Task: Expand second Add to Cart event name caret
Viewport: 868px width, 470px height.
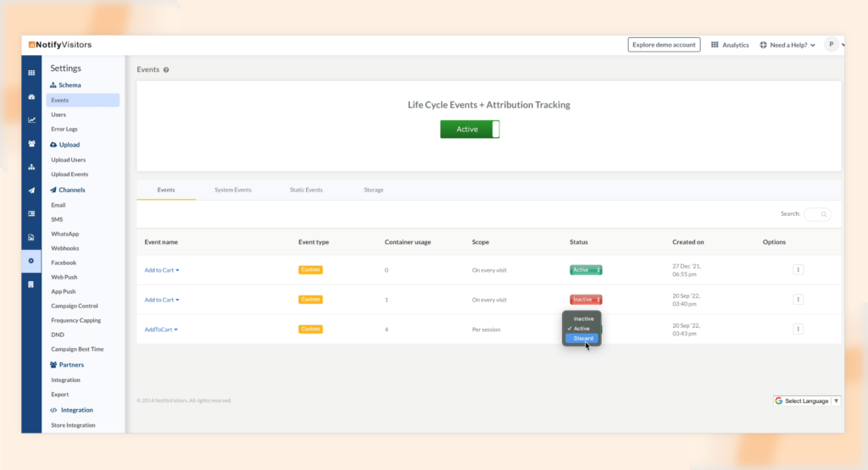Action: point(177,300)
